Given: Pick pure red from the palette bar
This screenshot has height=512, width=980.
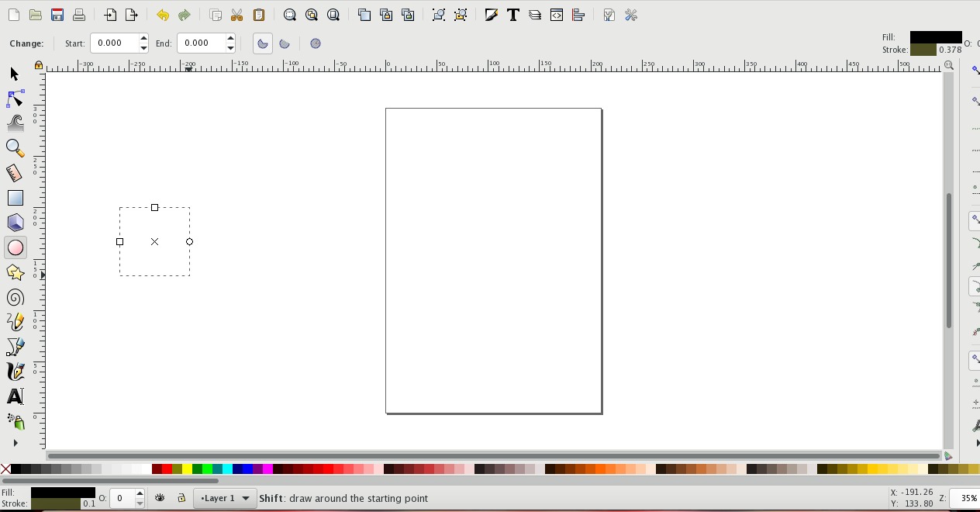Looking at the screenshot, I should point(167,469).
